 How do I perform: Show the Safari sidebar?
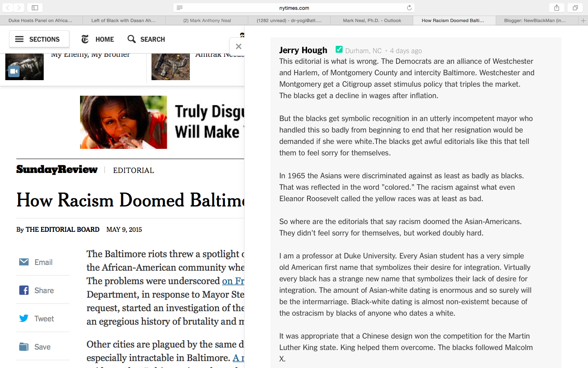pyautogui.click(x=35, y=8)
